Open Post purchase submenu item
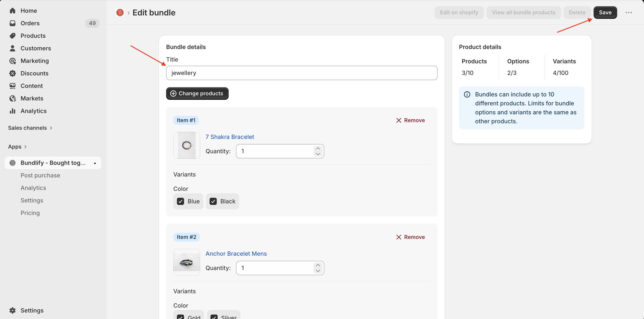This screenshot has width=644, height=319. coord(40,175)
